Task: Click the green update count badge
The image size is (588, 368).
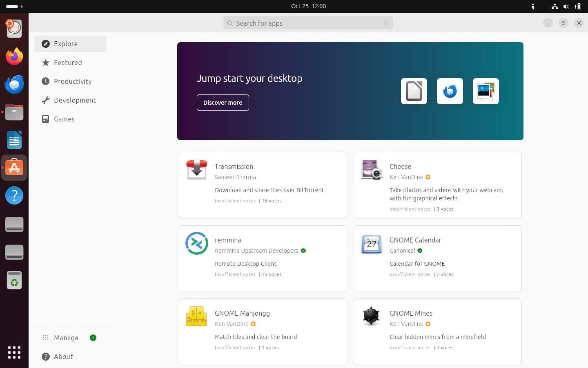Action: pyautogui.click(x=93, y=338)
